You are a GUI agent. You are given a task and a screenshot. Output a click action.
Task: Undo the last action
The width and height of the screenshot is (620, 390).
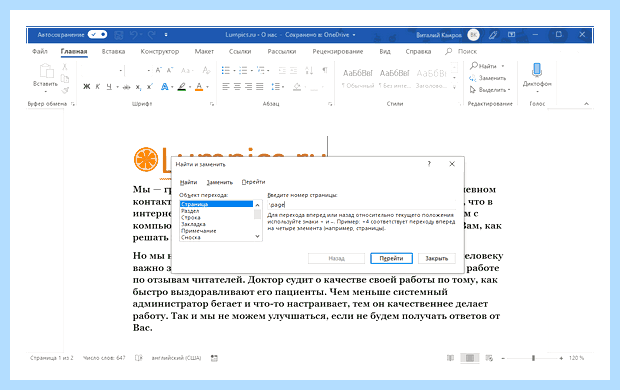tap(134, 35)
